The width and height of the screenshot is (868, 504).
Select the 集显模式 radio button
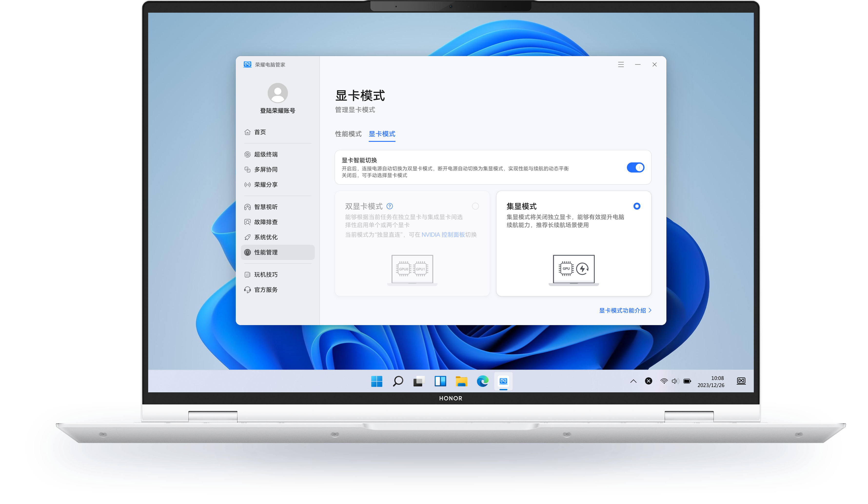637,206
